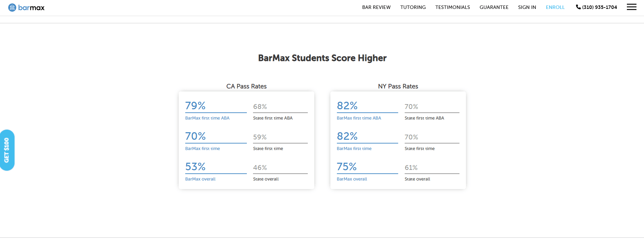This screenshot has width=644, height=248.
Task: Open the TESTIMONIALS page
Action: 452,7
